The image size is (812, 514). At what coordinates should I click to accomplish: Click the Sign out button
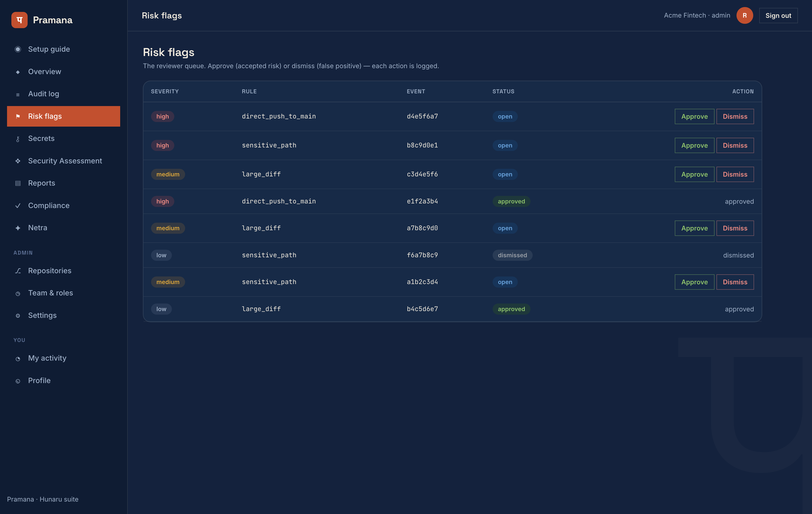click(x=778, y=15)
